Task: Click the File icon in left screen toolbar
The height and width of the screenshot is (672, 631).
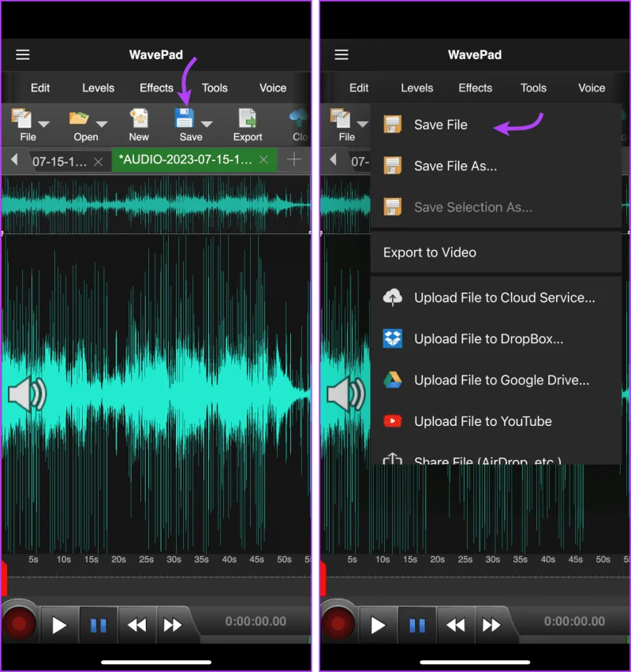Action: point(21,118)
